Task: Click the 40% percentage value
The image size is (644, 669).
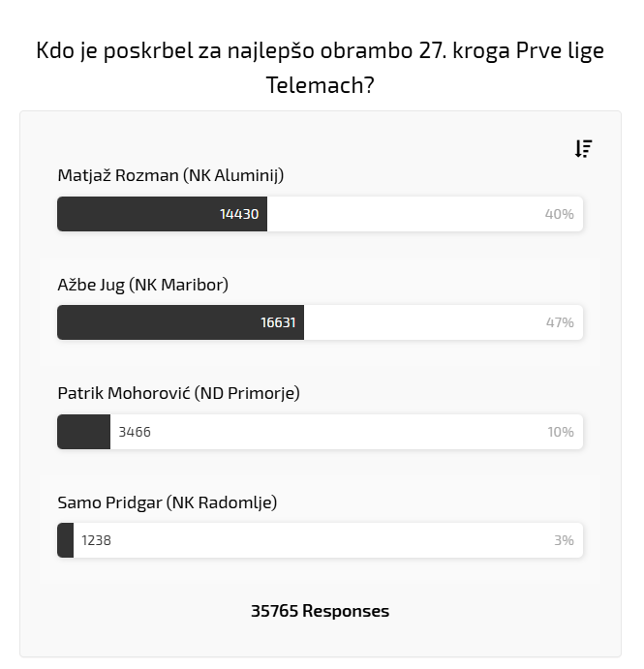Action: tap(560, 214)
